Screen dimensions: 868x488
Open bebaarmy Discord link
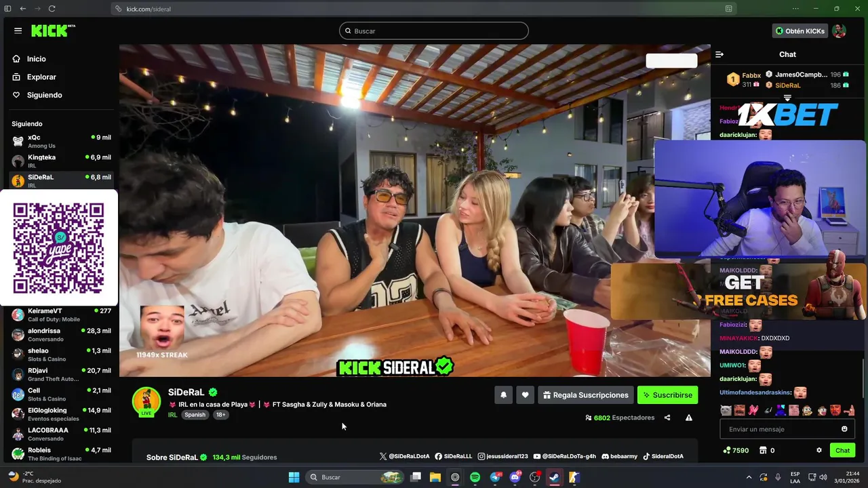click(x=620, y=457)
